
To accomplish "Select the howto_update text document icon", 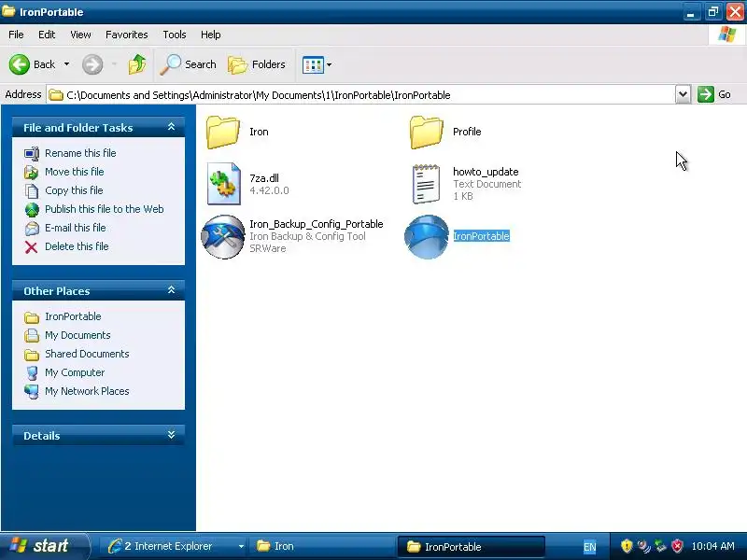I will click(x=427, y=184).
